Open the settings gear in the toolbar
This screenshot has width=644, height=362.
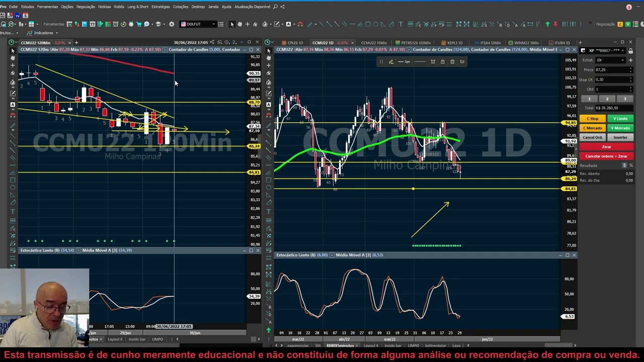click(x=172, y=24)
